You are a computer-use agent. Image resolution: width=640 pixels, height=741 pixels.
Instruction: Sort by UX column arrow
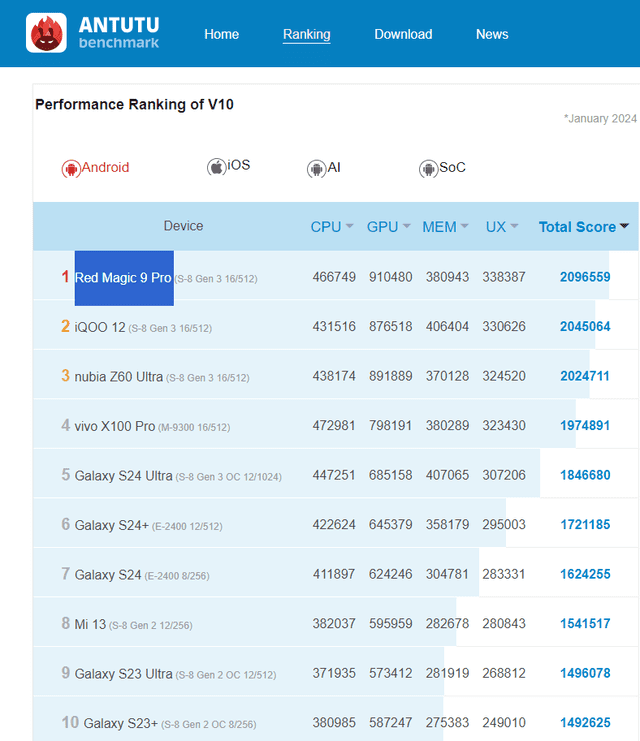[514, 226]
